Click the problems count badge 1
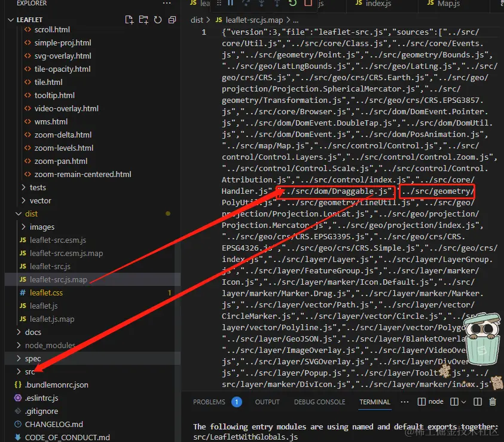Viewport: 504px width, 442px height. (x=237, y=402)
